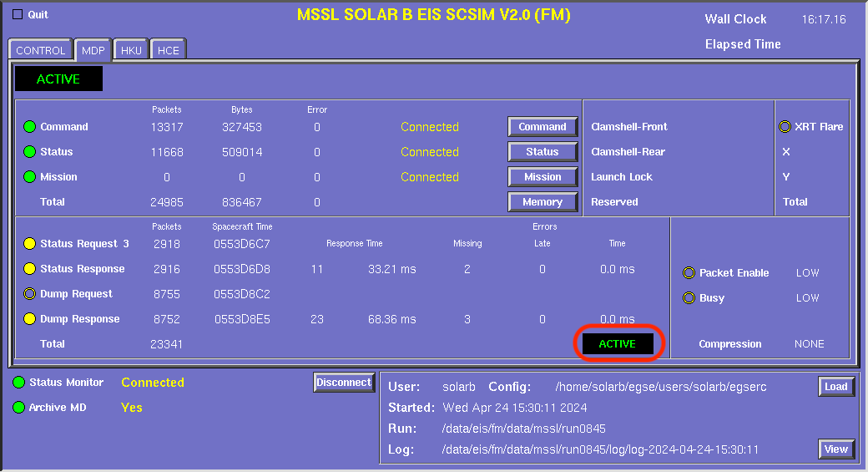The image size is (868, 472).
Task: View the log file with View button
Action: tap(836, 449)
